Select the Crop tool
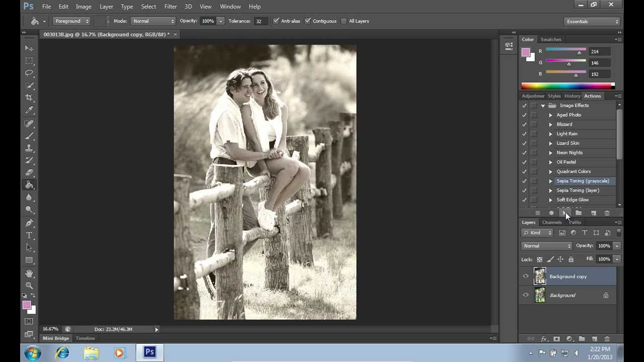 pos(29,98)
